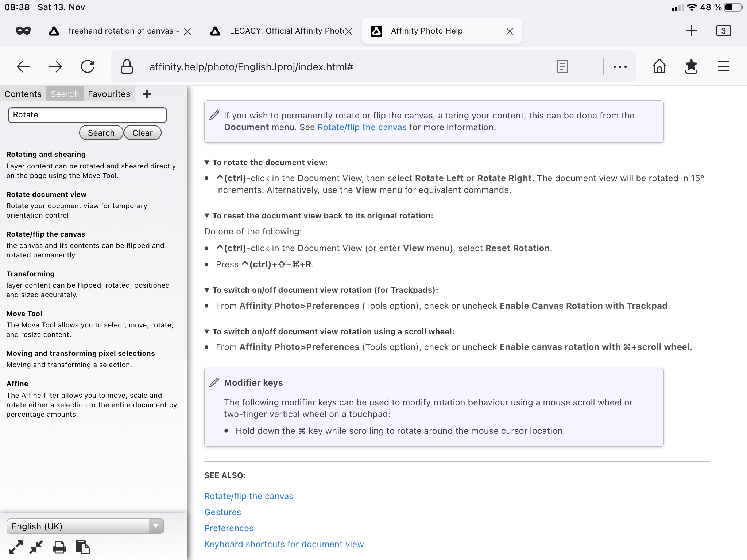The width and height of the screenshot is (747, 560).
Task: Open the English (UK) language dropdown
Action: point(85,526)
